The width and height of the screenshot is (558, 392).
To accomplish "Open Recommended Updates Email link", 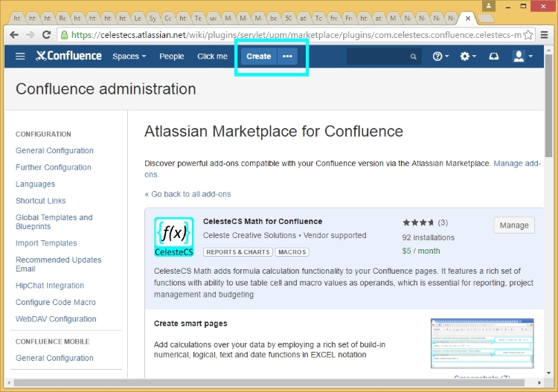I will (58, 264).
